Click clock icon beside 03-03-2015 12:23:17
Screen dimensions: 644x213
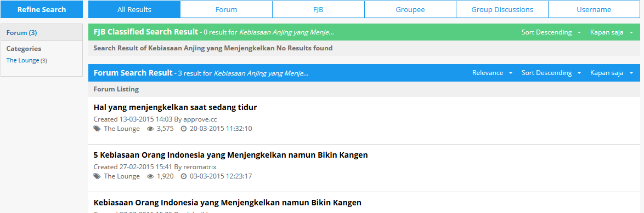tap(184, 176)
